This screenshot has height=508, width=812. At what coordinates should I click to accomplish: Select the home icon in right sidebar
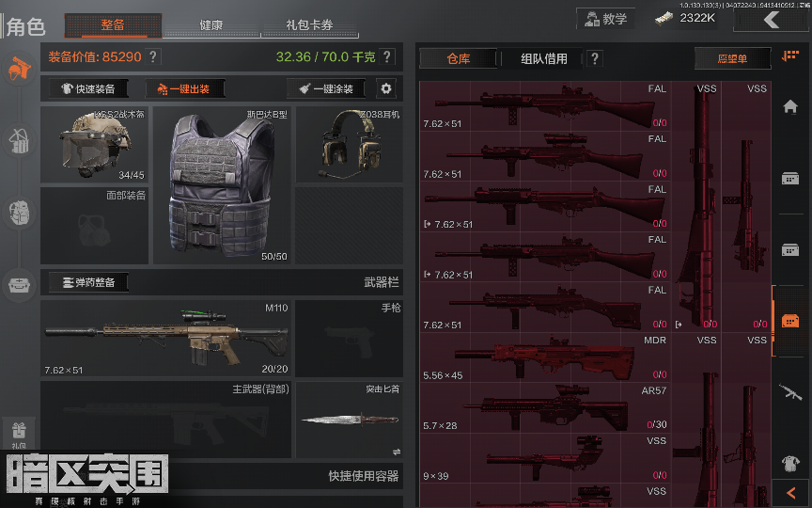[x=790, y=106]
